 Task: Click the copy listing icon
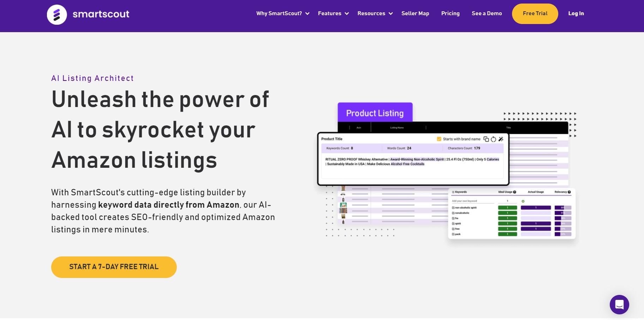pos(486,139)
